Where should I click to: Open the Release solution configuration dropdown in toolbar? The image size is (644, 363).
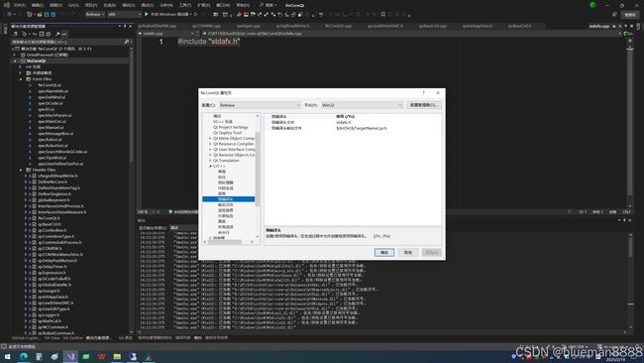(x=95, y=15)
